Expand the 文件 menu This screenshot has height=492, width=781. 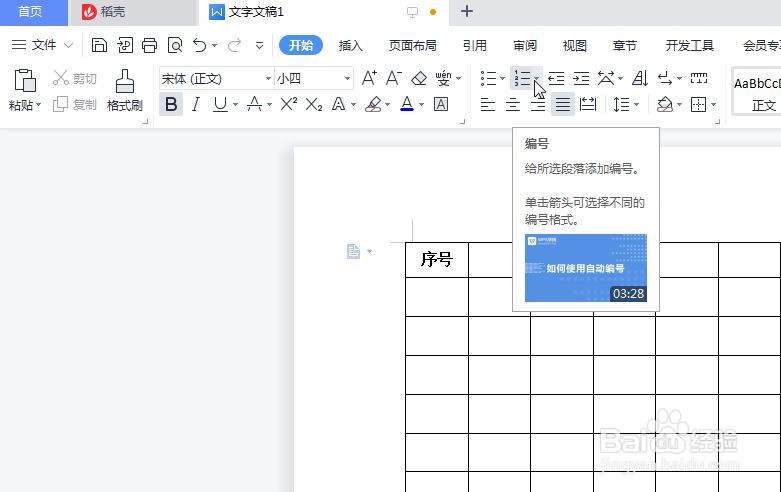click(43, 45)
